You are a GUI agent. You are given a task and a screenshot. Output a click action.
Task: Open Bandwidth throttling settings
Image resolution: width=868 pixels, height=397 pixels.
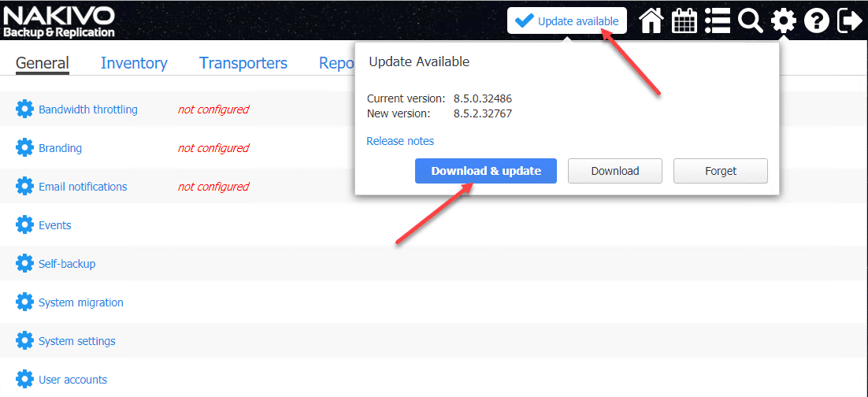pos(88,109)
